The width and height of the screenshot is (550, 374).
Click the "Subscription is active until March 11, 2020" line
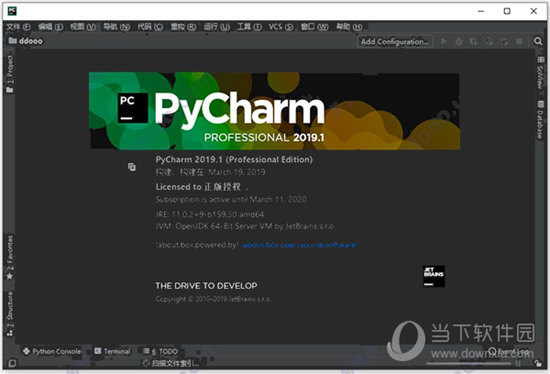(x=231, y=200)
